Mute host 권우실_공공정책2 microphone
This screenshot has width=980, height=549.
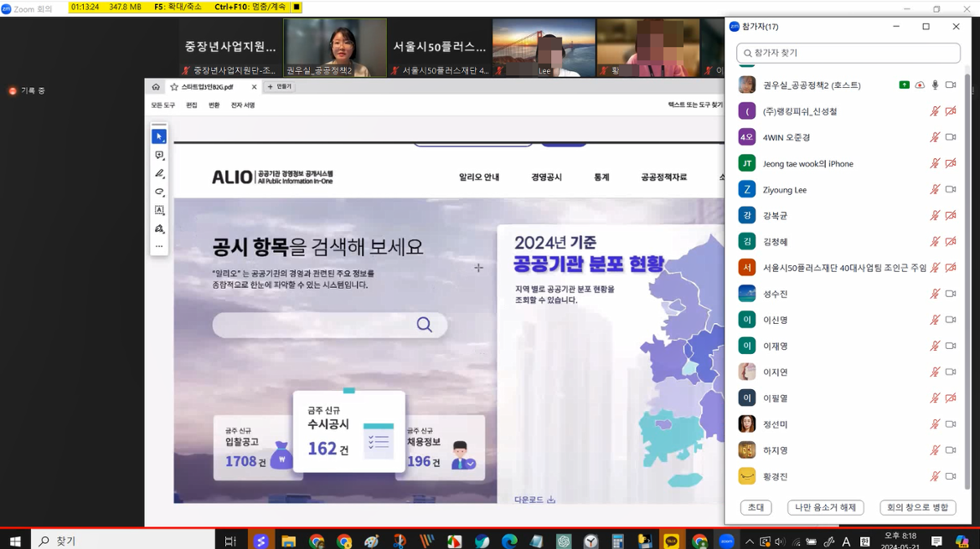(x=936, y=85)
